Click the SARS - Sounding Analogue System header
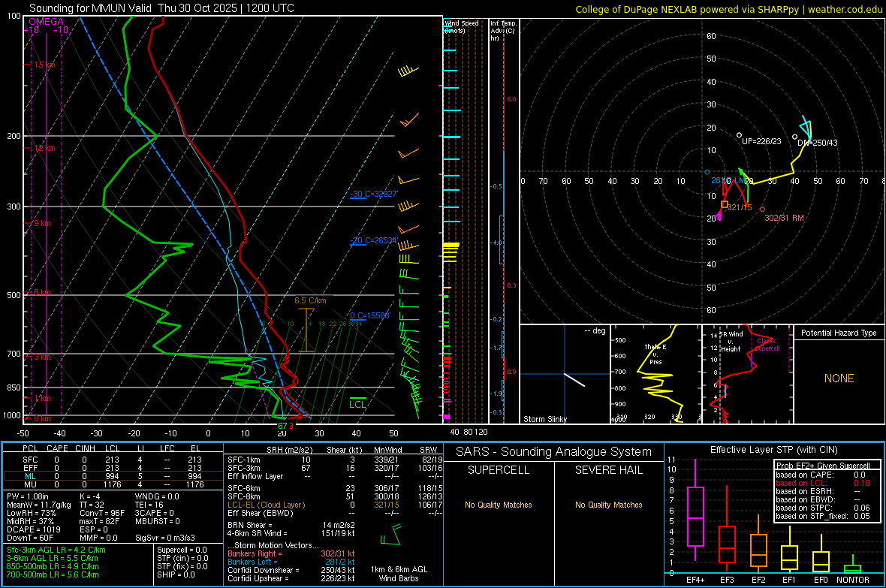The height and width of the screenshot is (588, 886). click(554, 452)
